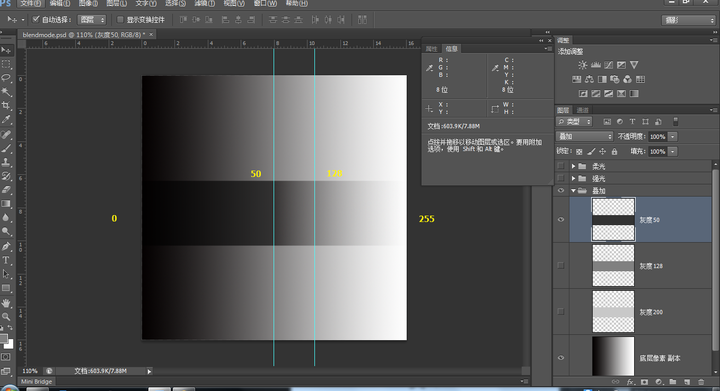Hide the 叠加 group with eye icon
The width and height of the screenshot is (720, 391).
[561, 190]
